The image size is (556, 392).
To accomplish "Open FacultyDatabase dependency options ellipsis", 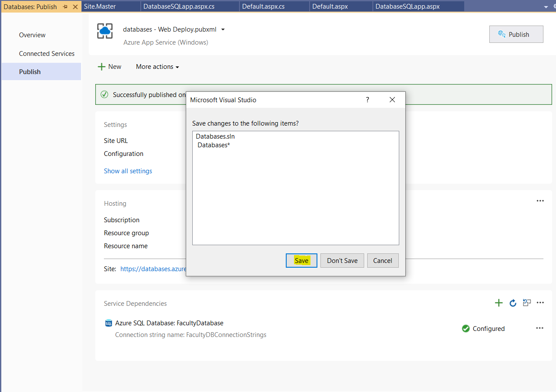I will [x=540, y=328].
